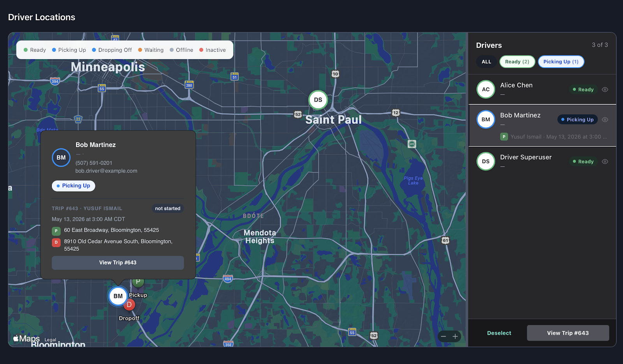
Task: Click the BM avatar in popup card
Action: 61,158
